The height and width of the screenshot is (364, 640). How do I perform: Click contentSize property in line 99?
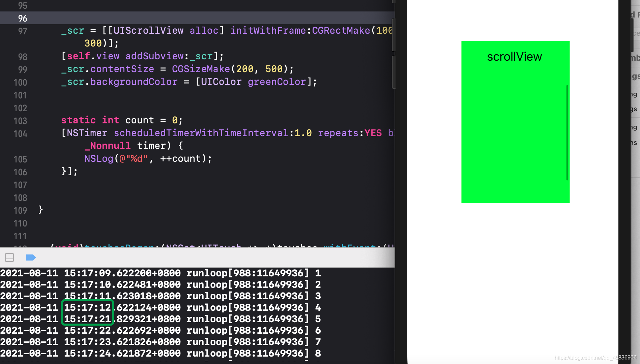[122, 69]
